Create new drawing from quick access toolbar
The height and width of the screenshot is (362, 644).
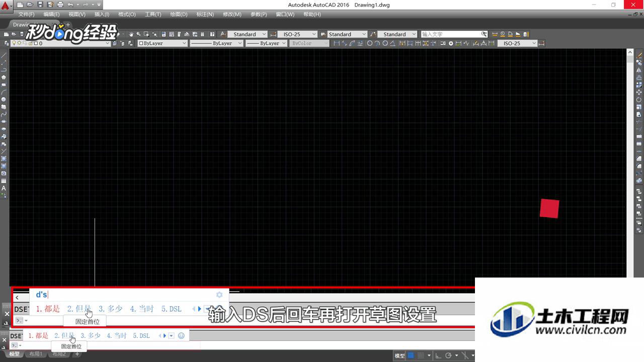click(x=20, y=5)
